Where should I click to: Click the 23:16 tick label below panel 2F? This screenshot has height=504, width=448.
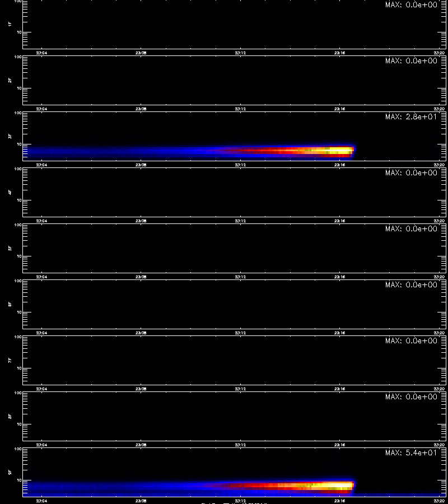point(339,109)
